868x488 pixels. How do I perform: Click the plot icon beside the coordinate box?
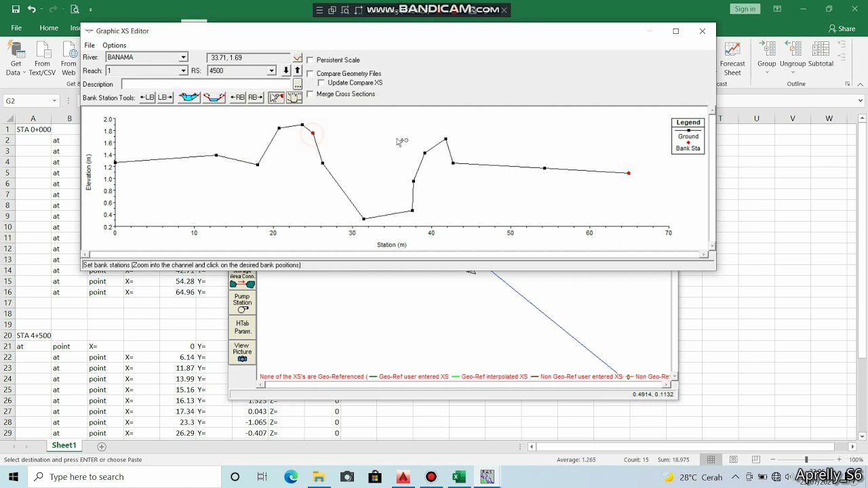click(297, 58)
